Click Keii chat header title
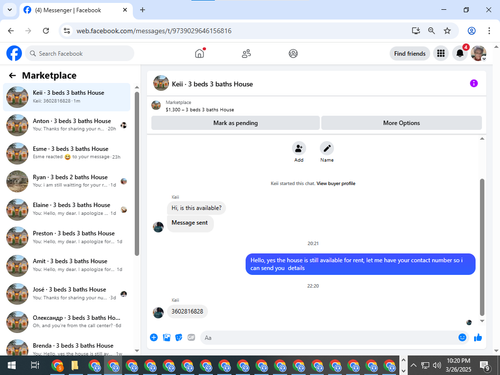Viewport: 500px width, 375px height. pyautogui.click(x=212, y=84)
